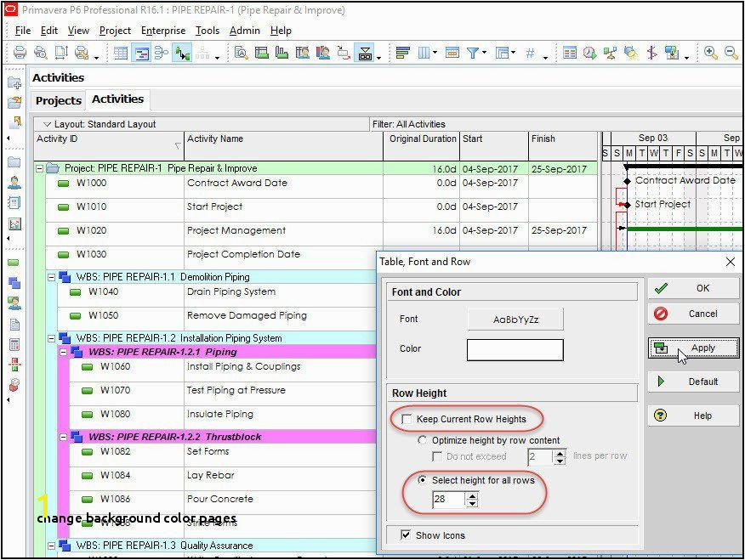Click the row height value field
Image resolution: width=745 pixels, height=560 pixels.
pos(447,500)
